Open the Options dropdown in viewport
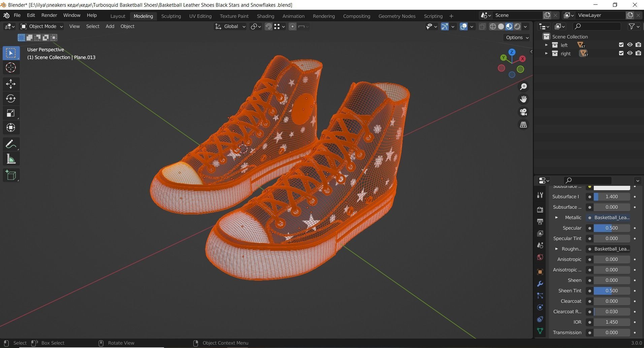 pos(517,37)
